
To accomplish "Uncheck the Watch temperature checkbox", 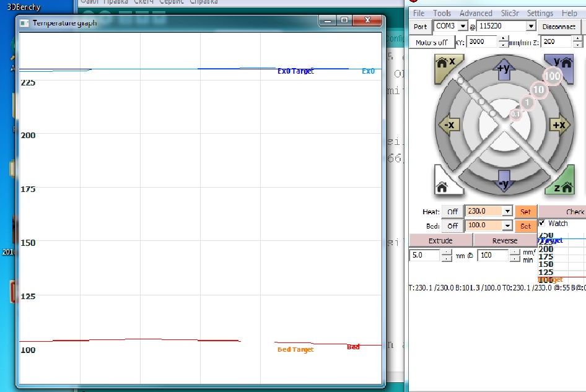I will click(x=542, y=223).
